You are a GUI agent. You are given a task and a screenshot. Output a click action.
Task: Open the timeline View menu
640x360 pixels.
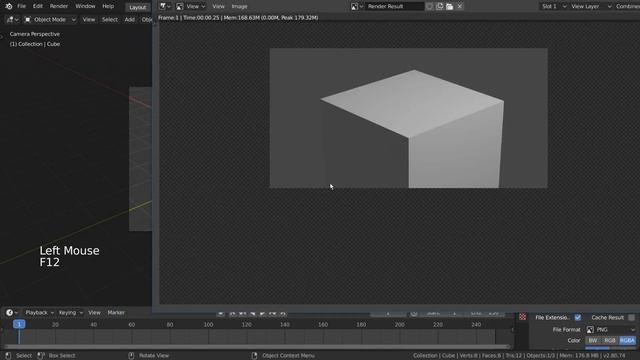pyautogui.click(x=94, y=313)
